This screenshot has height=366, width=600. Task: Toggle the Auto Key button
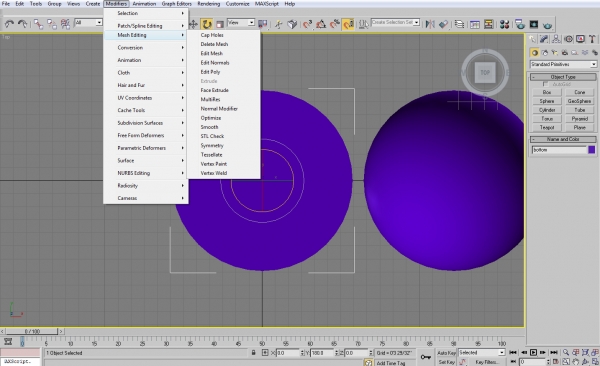tap(446, 353)
